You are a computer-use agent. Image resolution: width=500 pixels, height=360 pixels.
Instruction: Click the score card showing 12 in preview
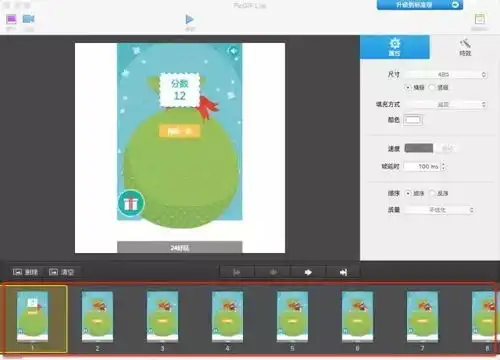(180, 90)
